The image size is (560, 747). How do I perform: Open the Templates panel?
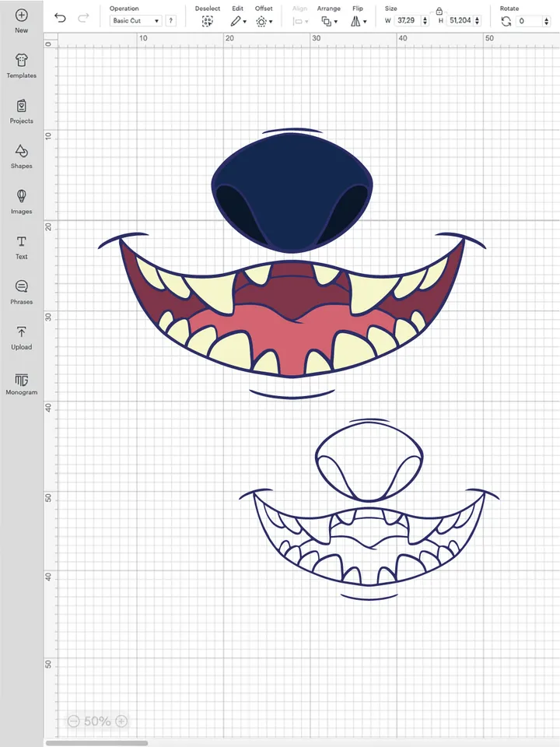coord(22,65)
